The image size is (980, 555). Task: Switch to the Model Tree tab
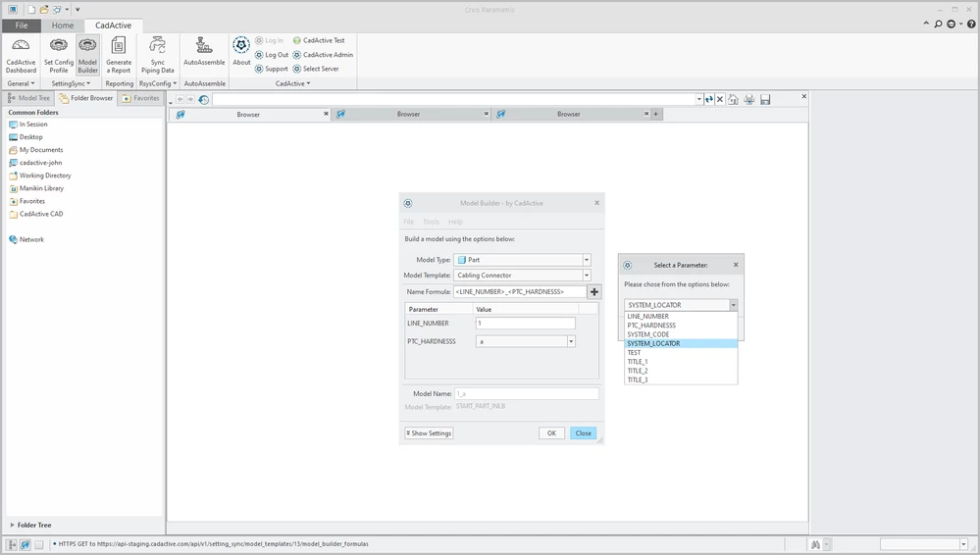coord(28,98)
